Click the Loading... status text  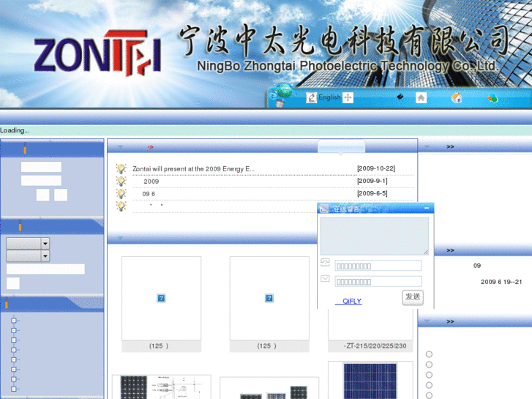click(15, 130)
